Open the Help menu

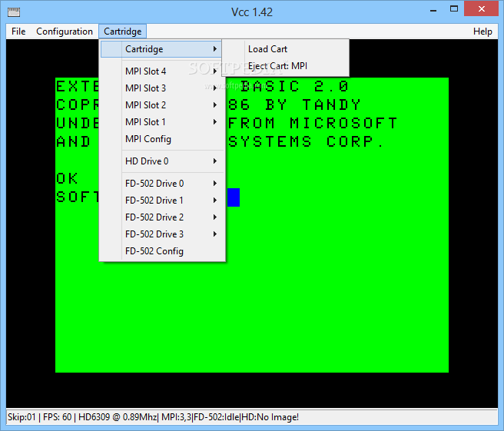[x=482, y=31]
